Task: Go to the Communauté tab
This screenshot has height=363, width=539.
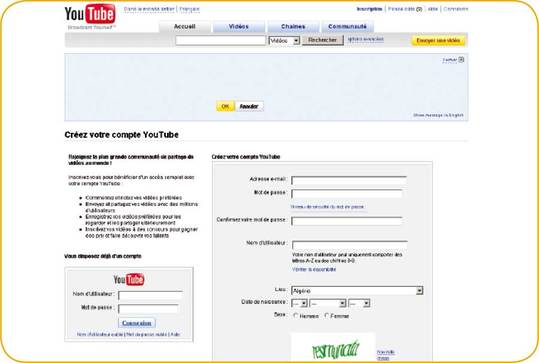Action: pos(347,26)
